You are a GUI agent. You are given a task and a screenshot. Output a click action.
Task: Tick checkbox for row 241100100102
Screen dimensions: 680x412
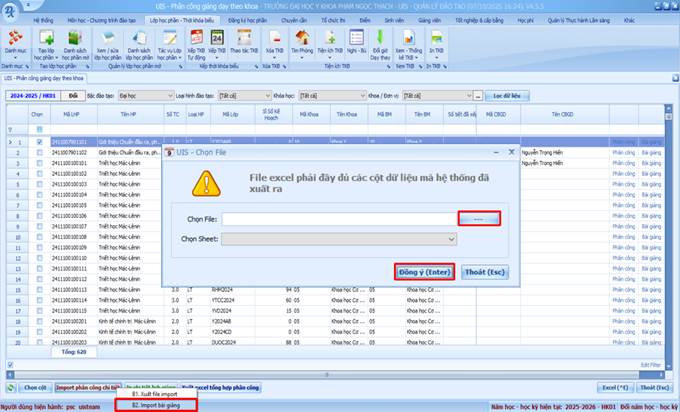coord(39,173)
